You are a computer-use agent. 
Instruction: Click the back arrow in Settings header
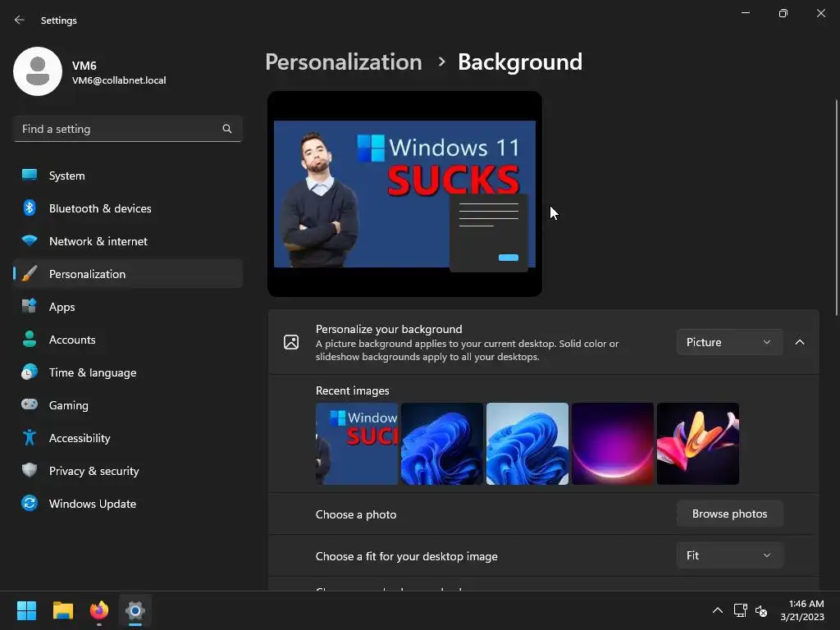[20, 20]
